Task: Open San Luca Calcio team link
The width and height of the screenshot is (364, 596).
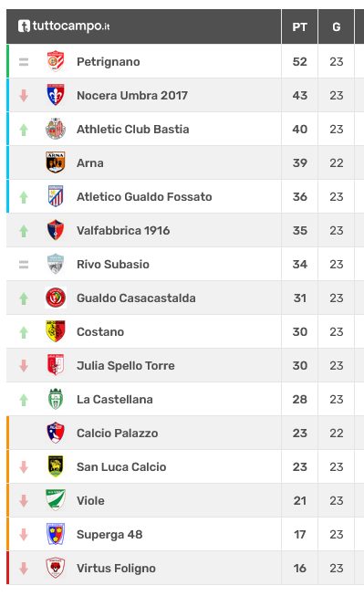Action: pyautogui.click(x=121, y=466)
